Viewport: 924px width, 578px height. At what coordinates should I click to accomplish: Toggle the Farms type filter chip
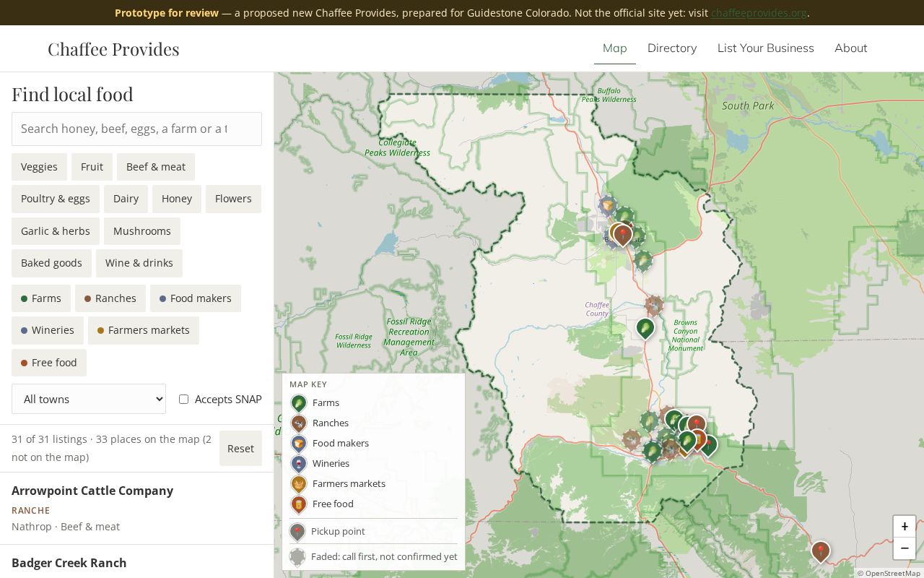[x=41, y=298]
